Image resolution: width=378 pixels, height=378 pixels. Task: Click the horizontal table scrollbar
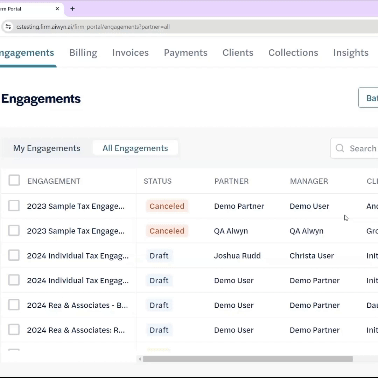tap(248, 359)
